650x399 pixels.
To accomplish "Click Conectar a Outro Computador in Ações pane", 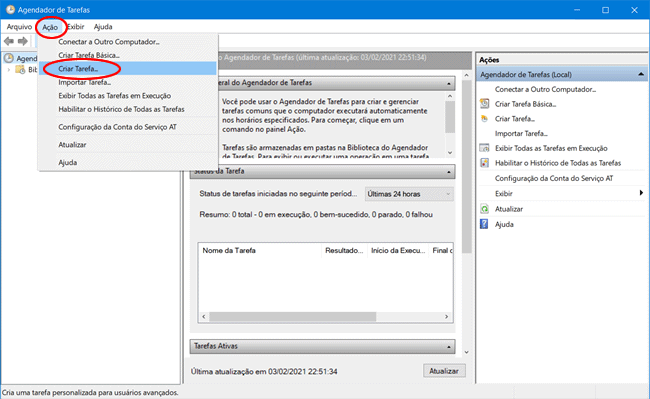I will click(545, 89).
